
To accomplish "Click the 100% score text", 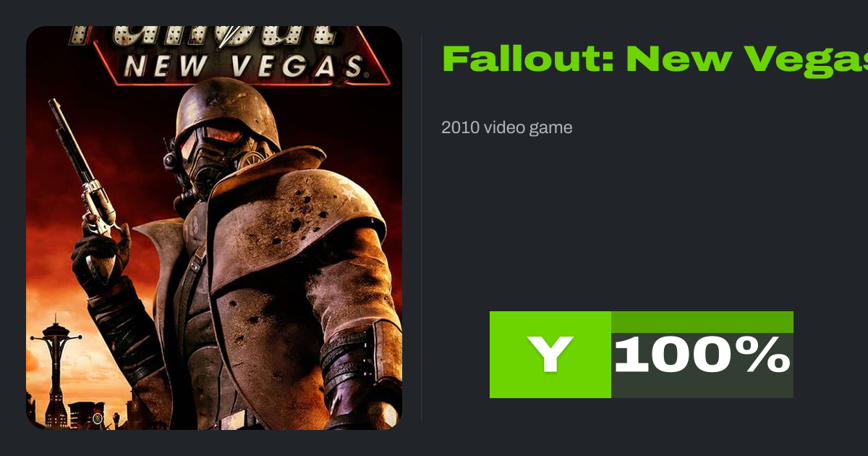I will pos(702,355).
